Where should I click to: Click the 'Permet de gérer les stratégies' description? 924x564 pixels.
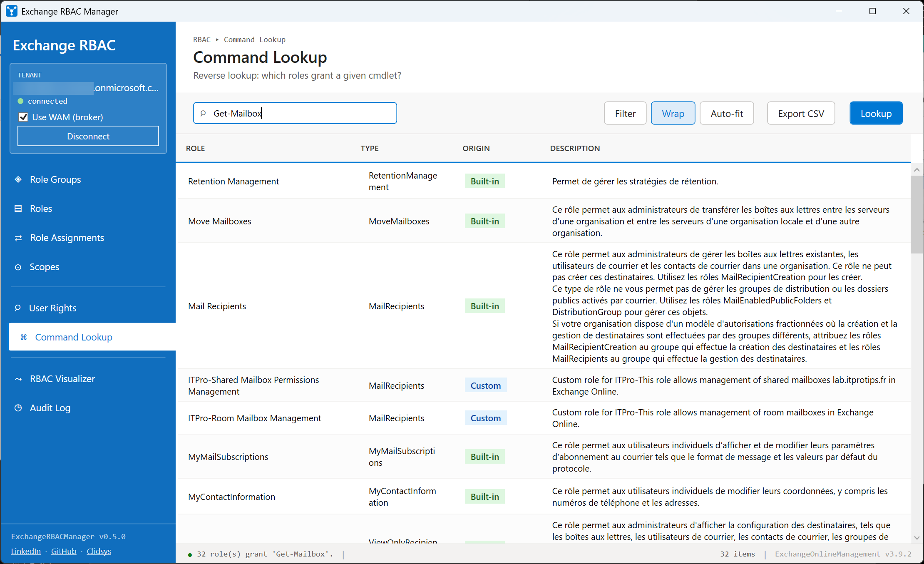(x=635, y=181)
